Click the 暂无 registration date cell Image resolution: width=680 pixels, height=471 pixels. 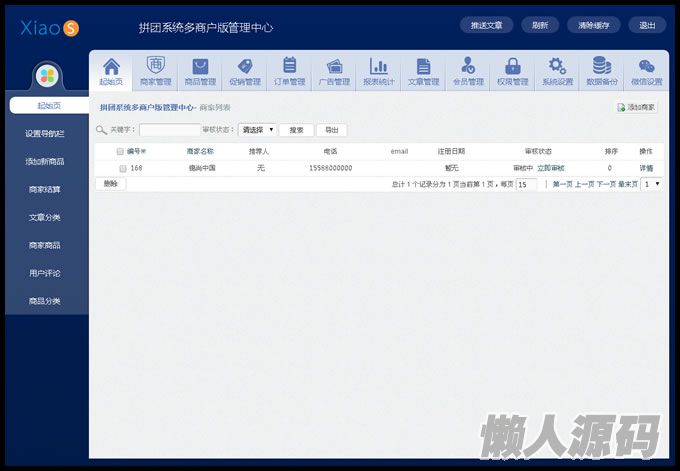(451, 168)
